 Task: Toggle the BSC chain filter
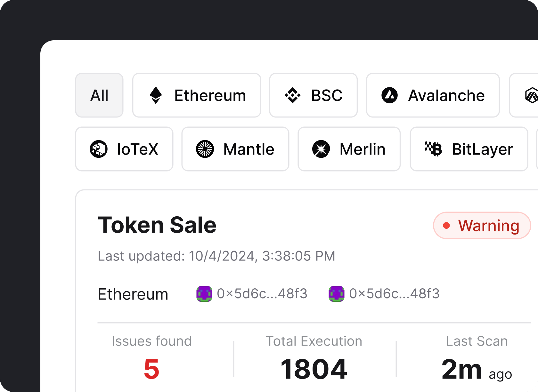pos(313,95)
